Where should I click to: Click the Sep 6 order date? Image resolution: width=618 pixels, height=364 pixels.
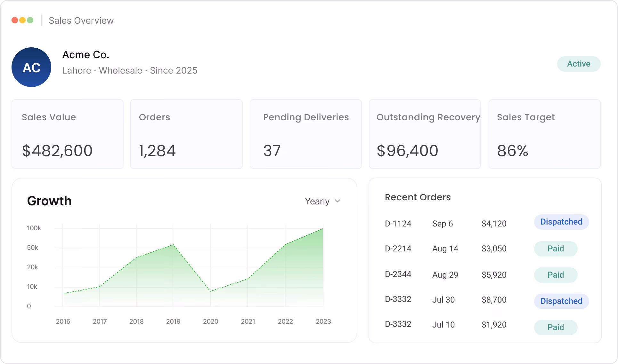pos(443,224)
